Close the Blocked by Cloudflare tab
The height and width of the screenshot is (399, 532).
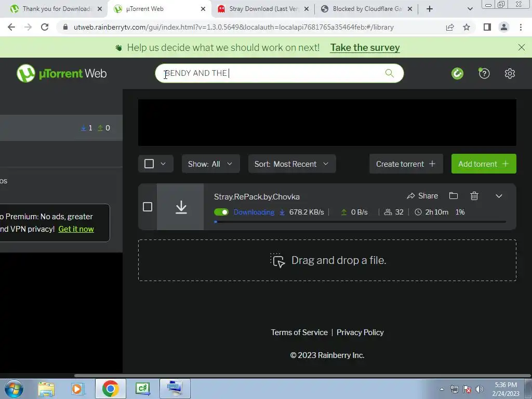(x=410, y=9)
